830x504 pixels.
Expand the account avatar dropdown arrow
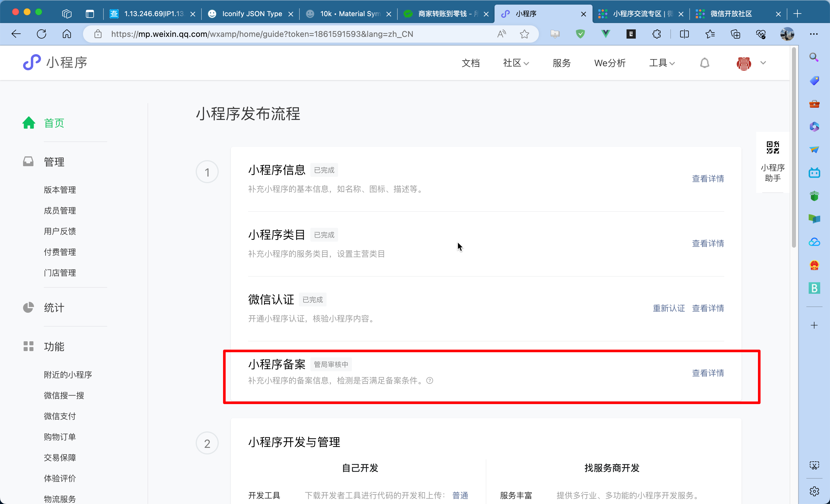click(x=763, y=63)
